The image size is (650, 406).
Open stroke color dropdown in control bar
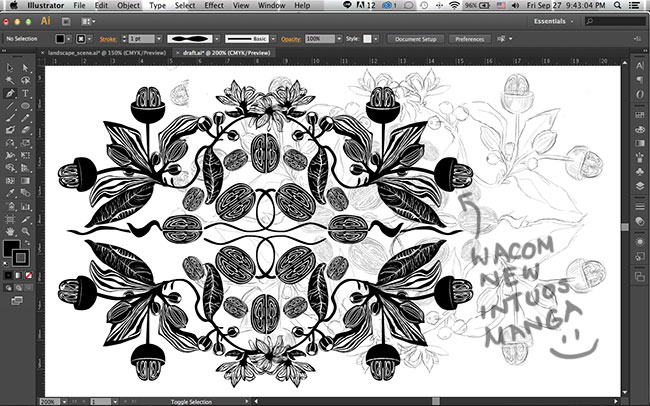click(89, 39)
